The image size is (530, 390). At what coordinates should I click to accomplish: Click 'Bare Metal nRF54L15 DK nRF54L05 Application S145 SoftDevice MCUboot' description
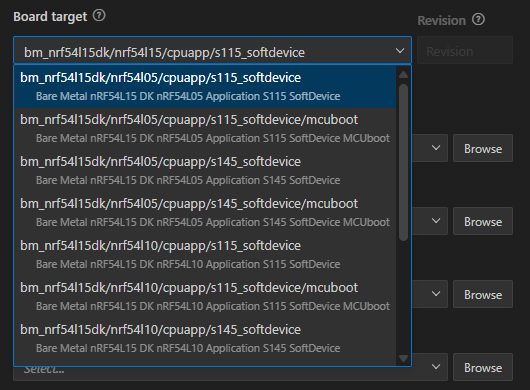213,222
